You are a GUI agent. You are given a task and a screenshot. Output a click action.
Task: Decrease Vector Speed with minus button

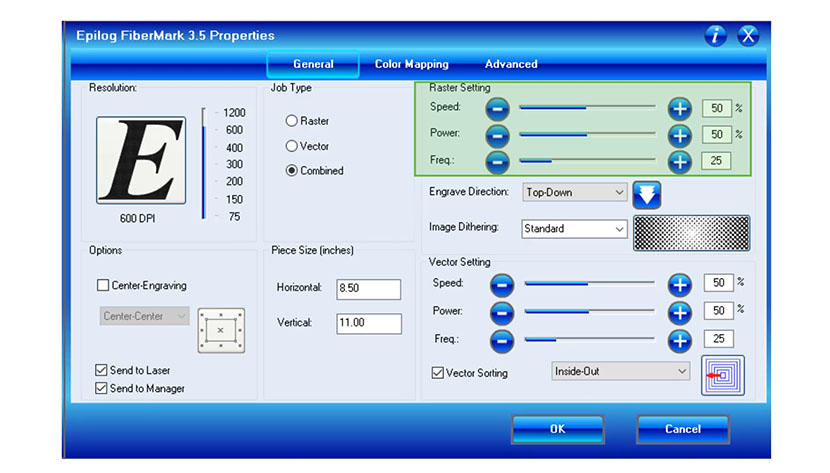pos(503,285)
